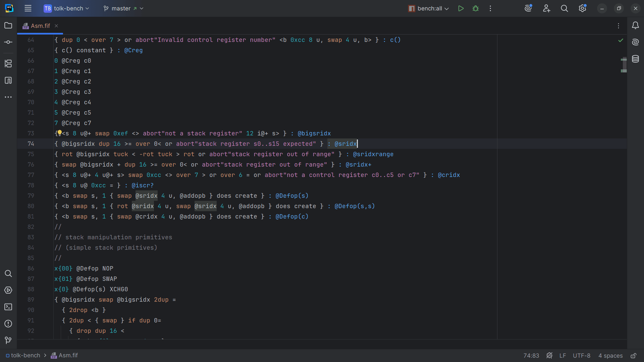Open the Notifications bell
The width and height of the screenshot is (644, 362).
point(636,25)
